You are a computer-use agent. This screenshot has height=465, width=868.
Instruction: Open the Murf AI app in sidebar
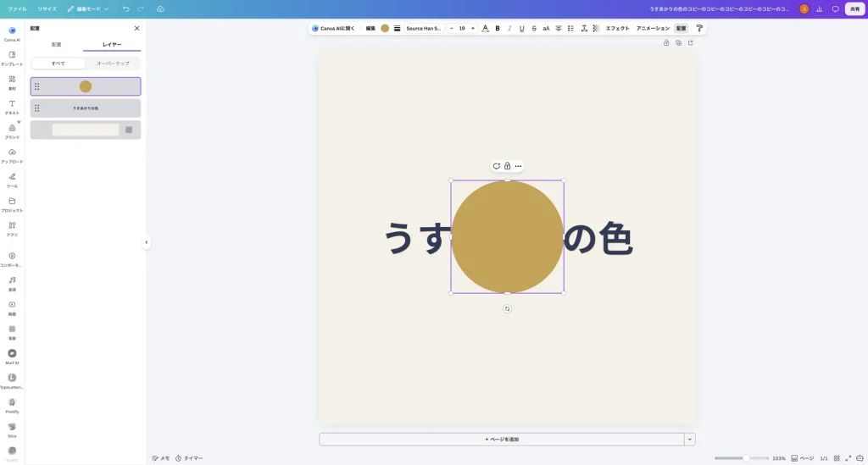coord(12,356)
